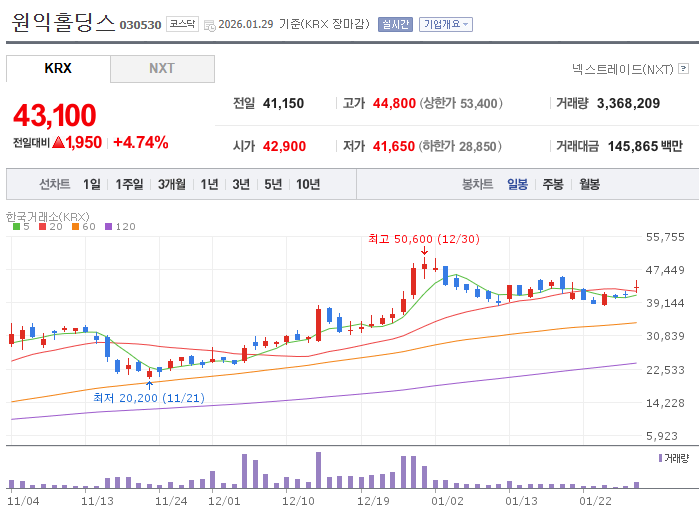This screenshot has width=699, height=510.
Task: Click the orange 60-day moving average swatch
Action: (75, 226)
